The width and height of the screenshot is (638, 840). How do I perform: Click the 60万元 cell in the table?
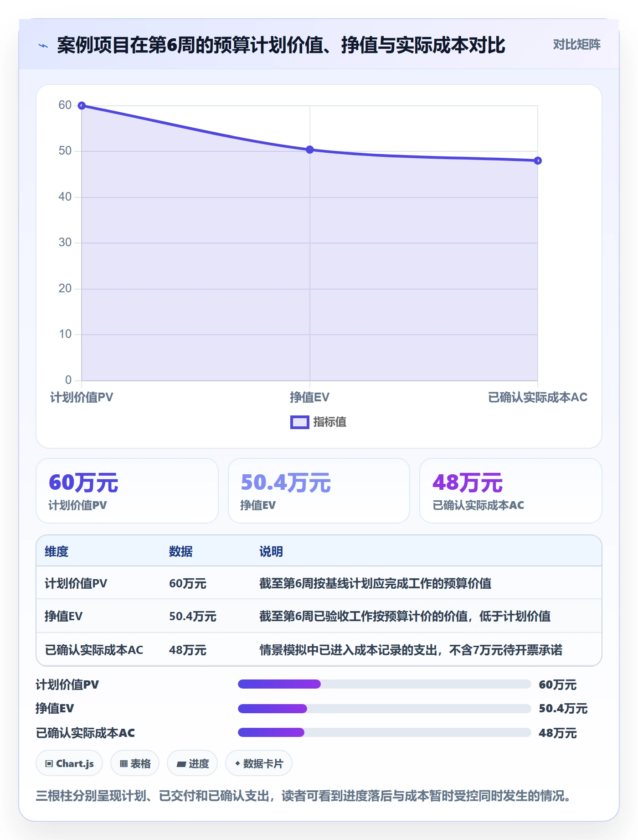point(188,583)
